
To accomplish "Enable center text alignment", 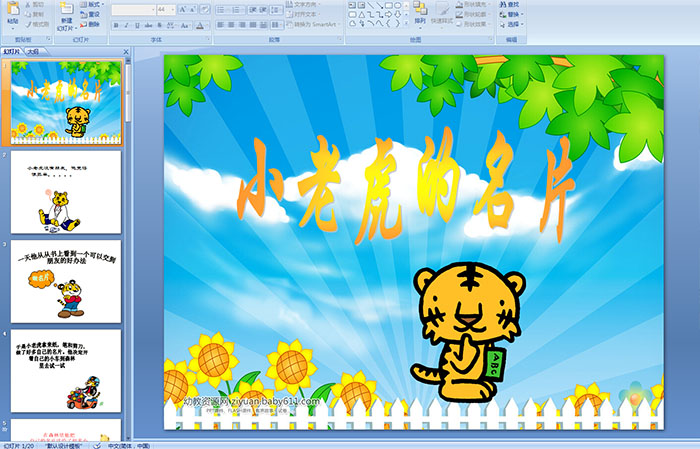I will click(231, 25).
